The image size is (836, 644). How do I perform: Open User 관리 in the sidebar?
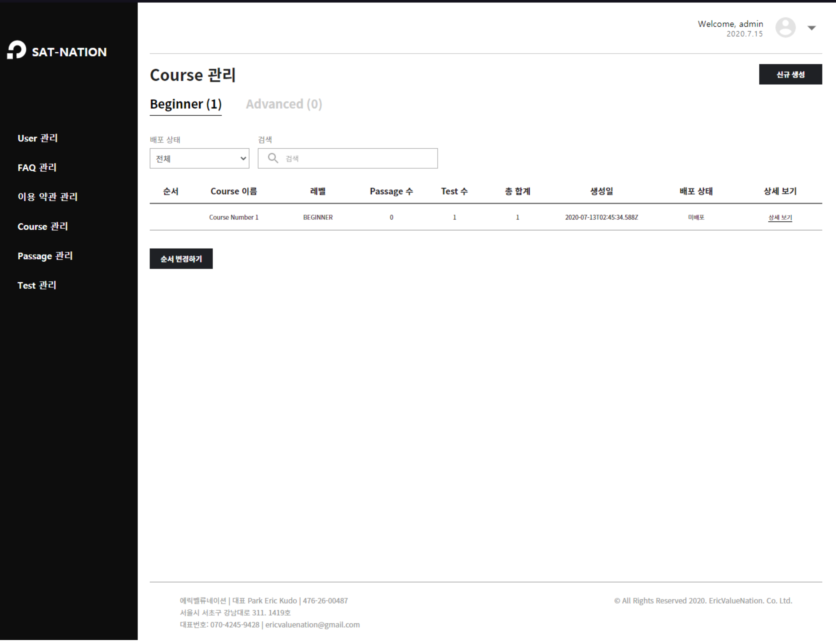point(38,138)
